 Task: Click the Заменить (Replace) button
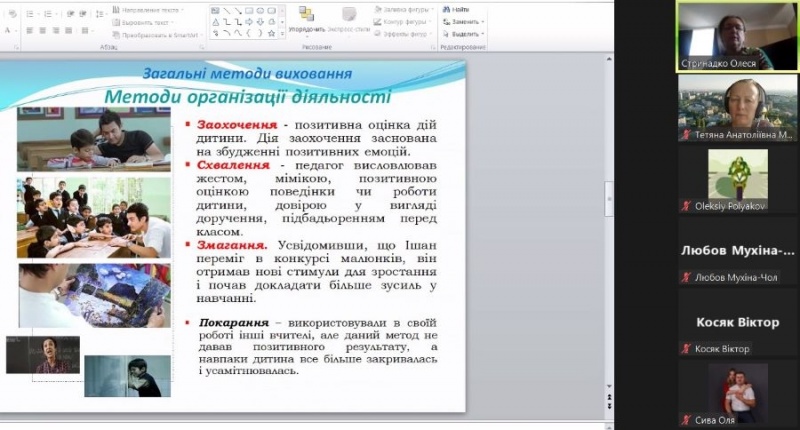point(464,21)
